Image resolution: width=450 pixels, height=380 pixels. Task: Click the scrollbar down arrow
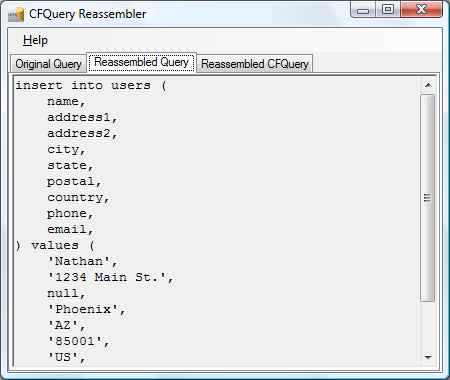[428, 358]
